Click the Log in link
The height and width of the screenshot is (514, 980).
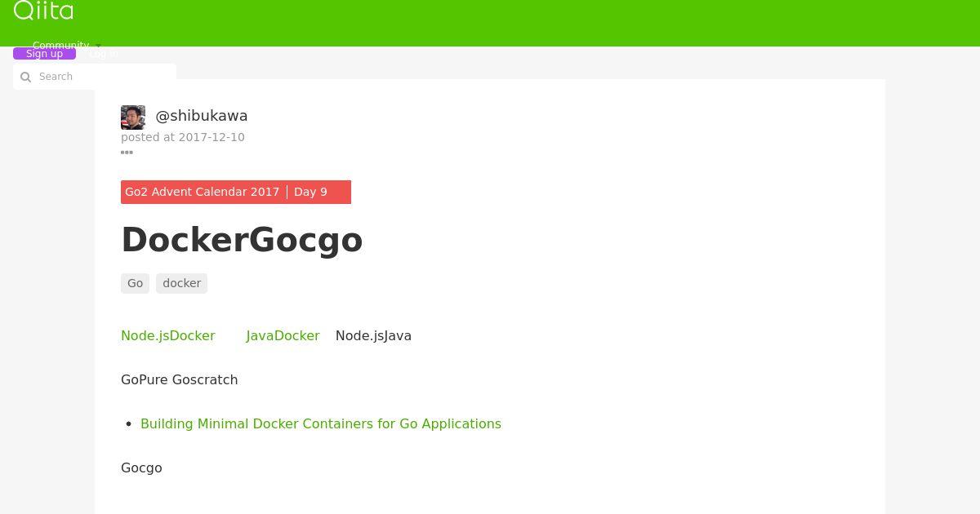click(x=103, y=54)
